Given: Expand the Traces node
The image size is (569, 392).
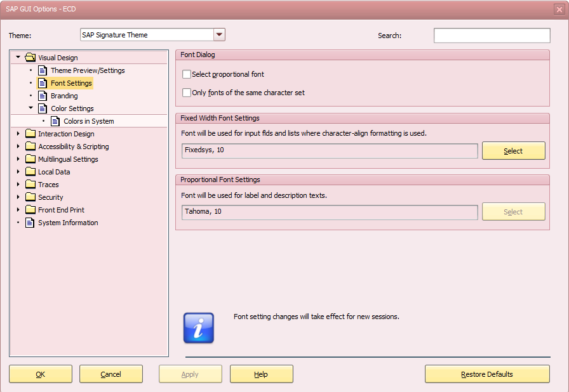Looking at the screenshot, I should pyautogui.click(x=18, y=185).
